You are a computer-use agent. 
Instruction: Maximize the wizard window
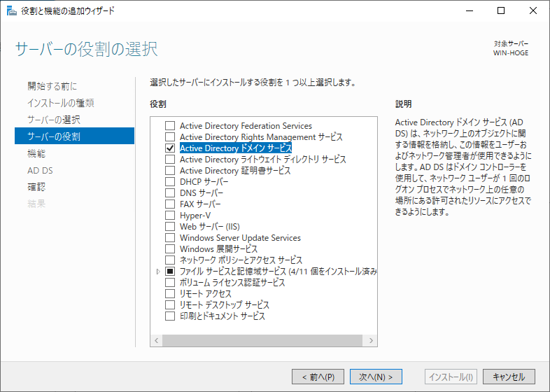pyautogui.click(x=501, y=11)
